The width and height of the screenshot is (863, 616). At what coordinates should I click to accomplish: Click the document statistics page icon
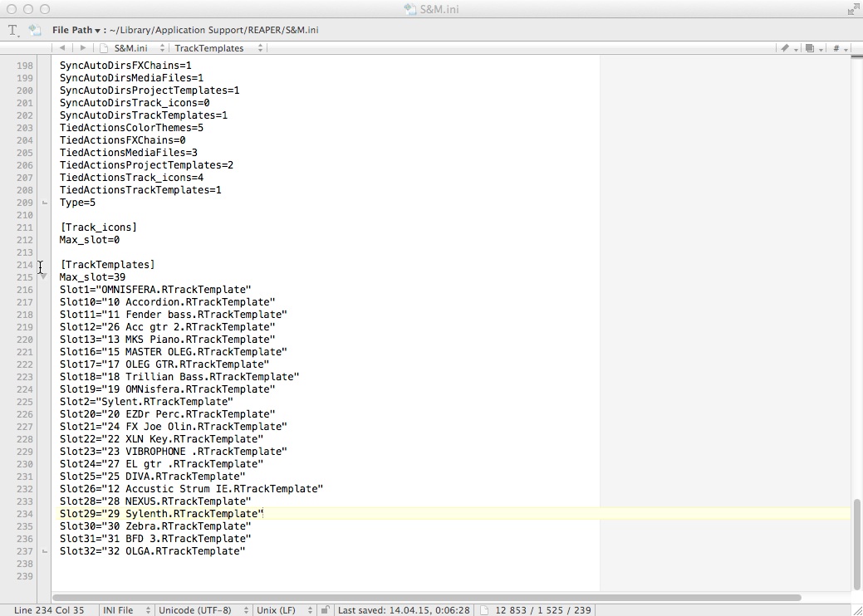tap(484, 610)
